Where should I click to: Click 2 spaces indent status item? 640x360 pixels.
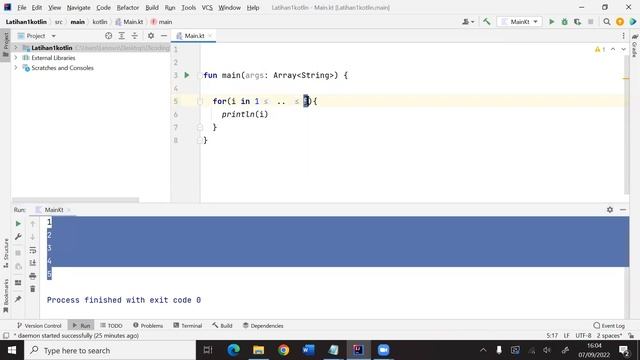click(609, 336)
